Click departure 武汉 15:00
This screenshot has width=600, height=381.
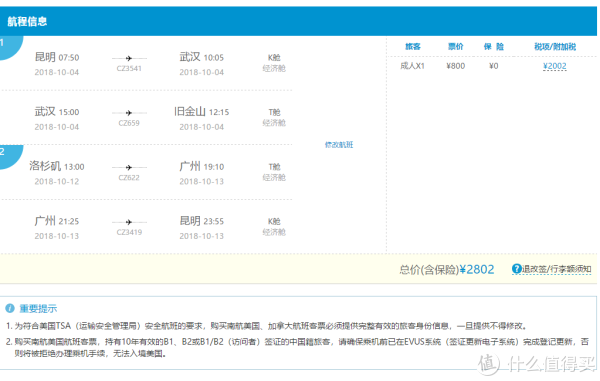57,112
